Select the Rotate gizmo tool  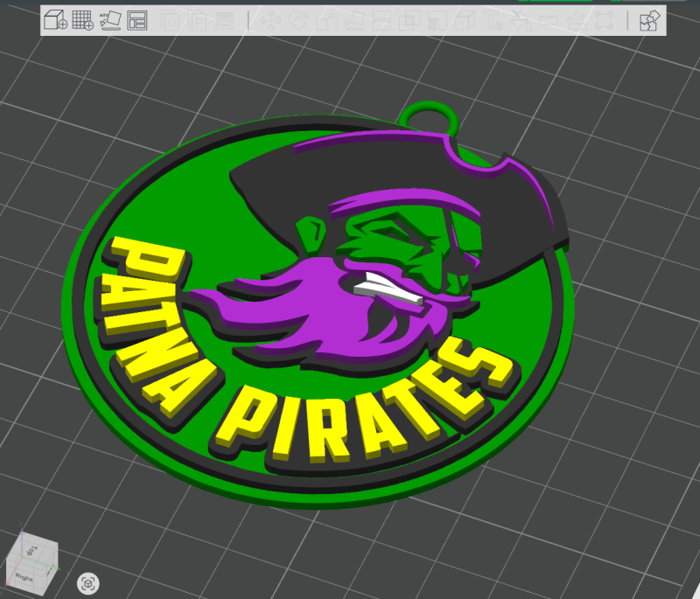click(x=298, y=20)
